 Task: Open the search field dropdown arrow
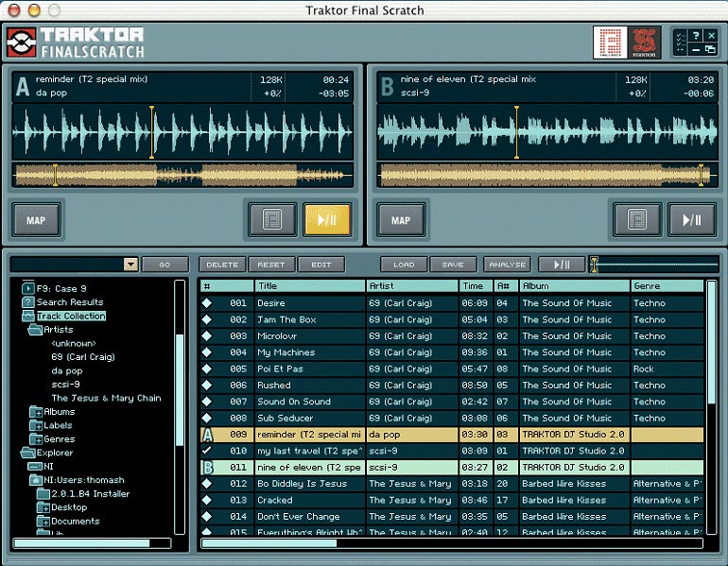tap(130, 265)
